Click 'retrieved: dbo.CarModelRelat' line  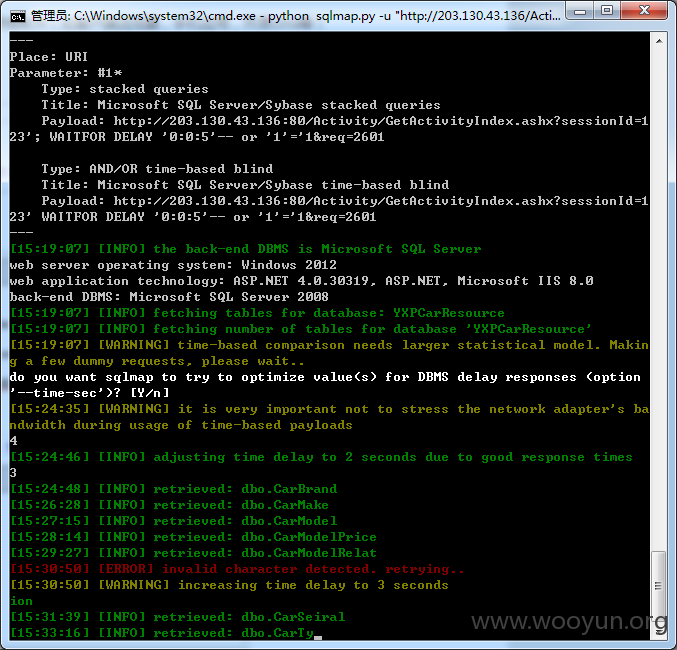pyautogui.click(x=193, y=552)
